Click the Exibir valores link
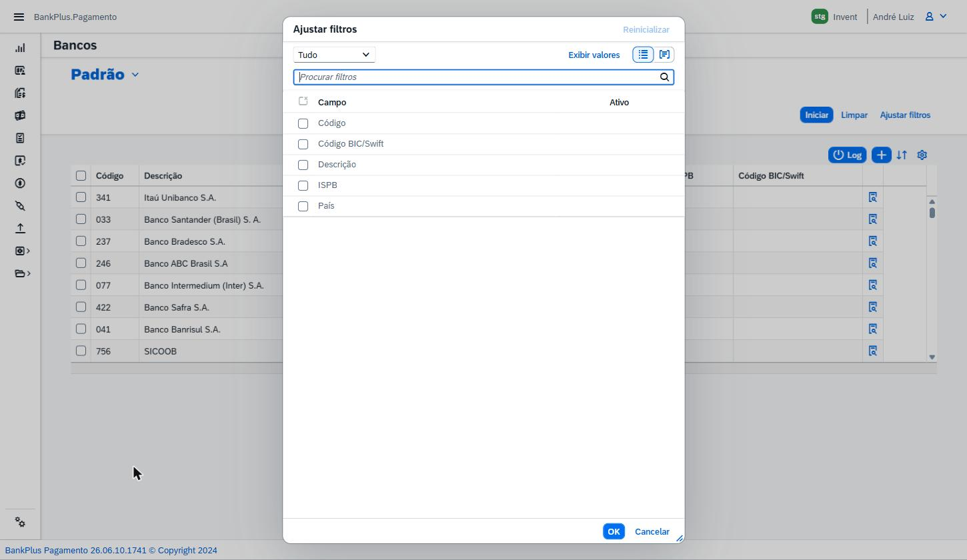Viewport: 967px width, 560px height. coord(594,55)
